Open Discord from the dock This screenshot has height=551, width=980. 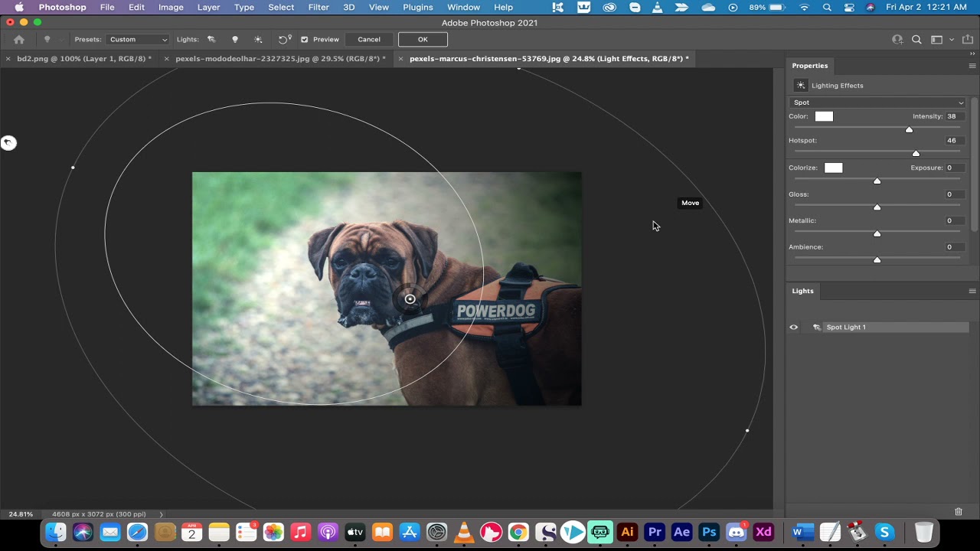pos(736,532)
